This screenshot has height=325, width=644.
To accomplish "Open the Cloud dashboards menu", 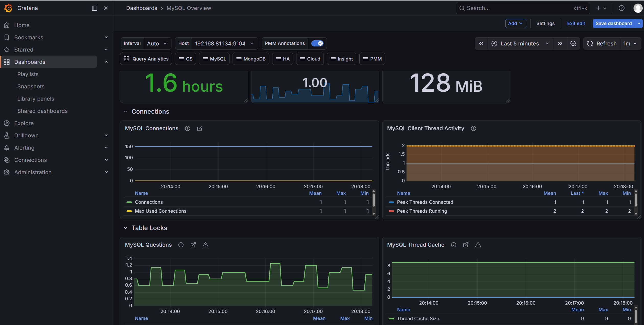I will (310, 59).
